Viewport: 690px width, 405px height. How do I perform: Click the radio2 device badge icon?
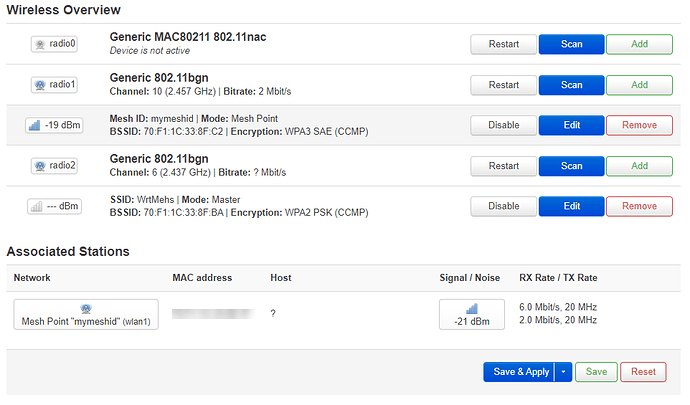54,166
